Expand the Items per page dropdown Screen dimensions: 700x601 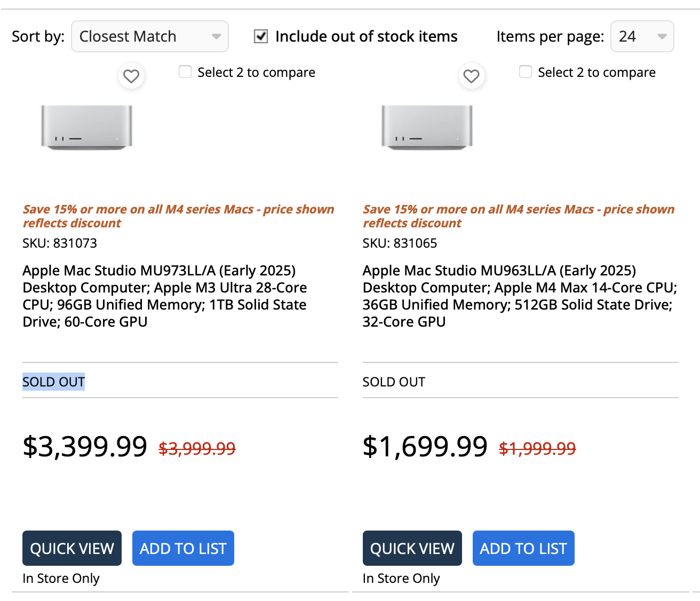pos(642,36)
